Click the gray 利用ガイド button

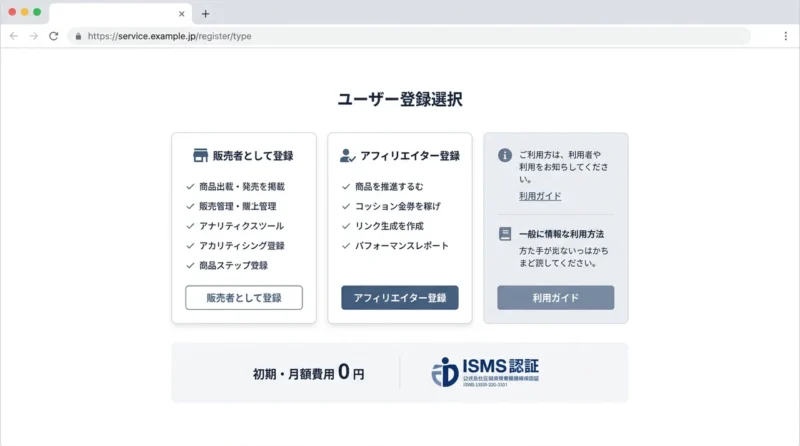556,298
